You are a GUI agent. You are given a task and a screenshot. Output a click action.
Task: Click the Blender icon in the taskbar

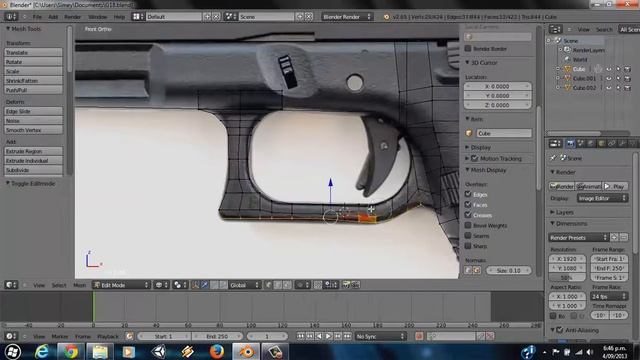point(246,351)
